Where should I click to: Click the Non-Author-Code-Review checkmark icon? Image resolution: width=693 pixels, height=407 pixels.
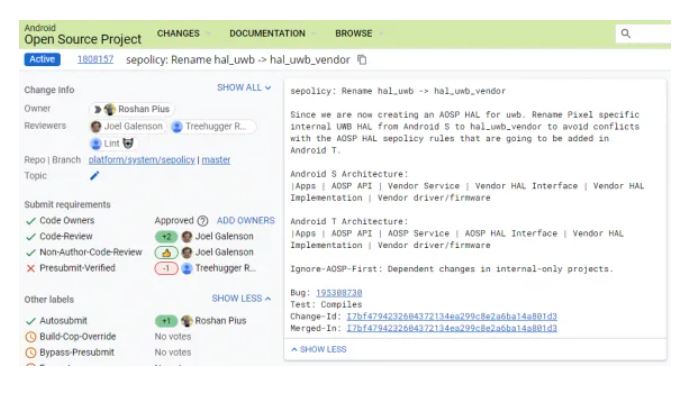pos(30,253)
